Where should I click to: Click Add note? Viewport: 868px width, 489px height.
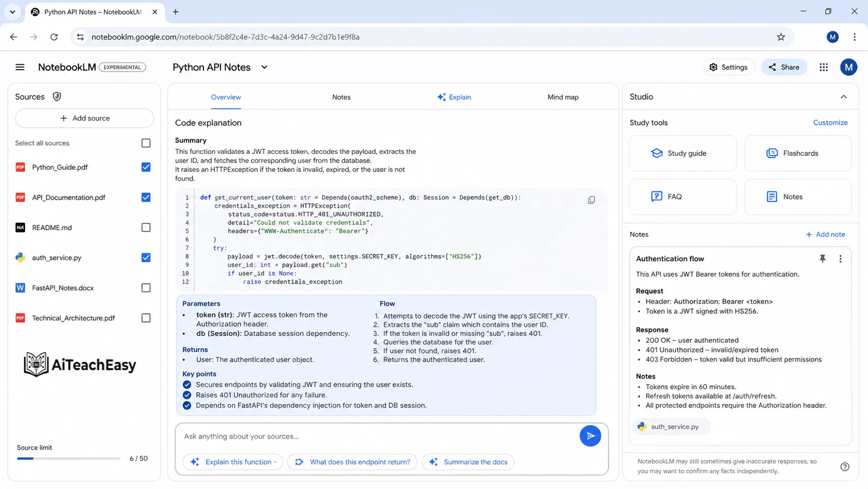pos(825,234)
